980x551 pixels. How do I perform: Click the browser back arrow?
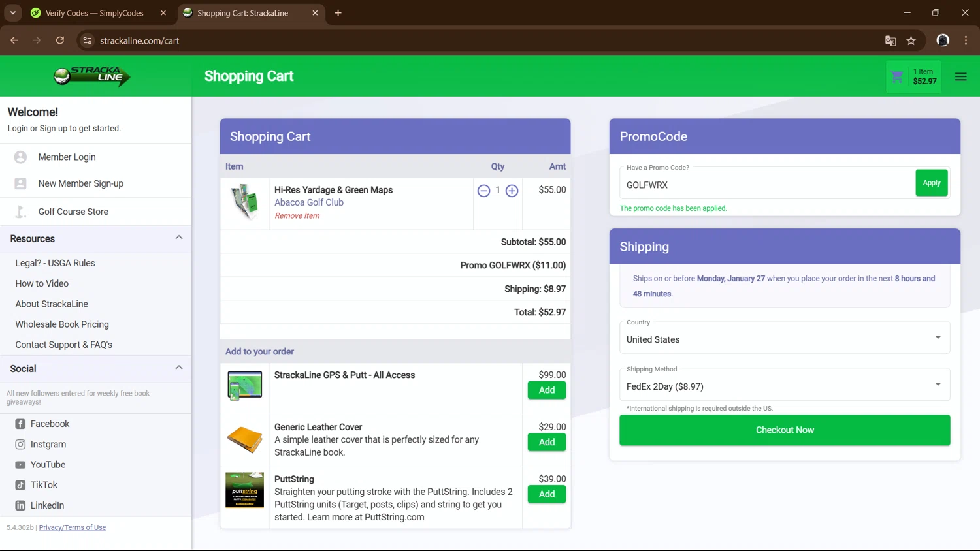tap(14, 40)
